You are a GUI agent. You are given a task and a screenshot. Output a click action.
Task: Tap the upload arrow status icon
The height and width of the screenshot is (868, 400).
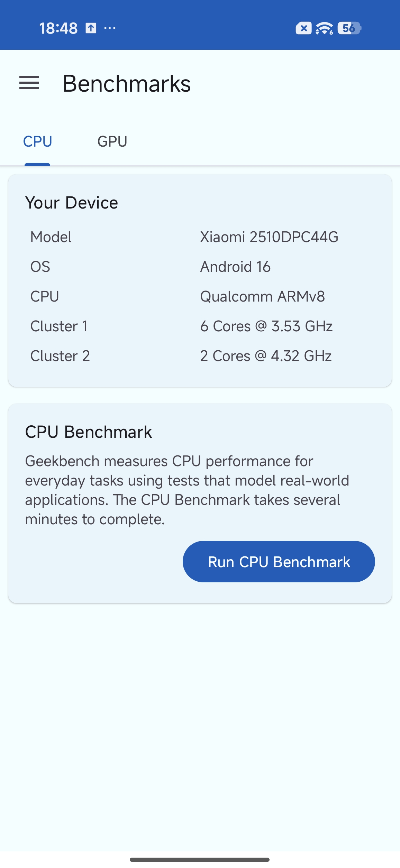(91, 28)
